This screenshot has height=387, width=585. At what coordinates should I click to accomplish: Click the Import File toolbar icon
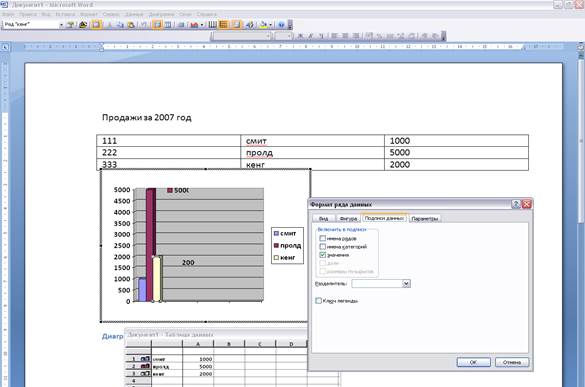pos(83,25)
